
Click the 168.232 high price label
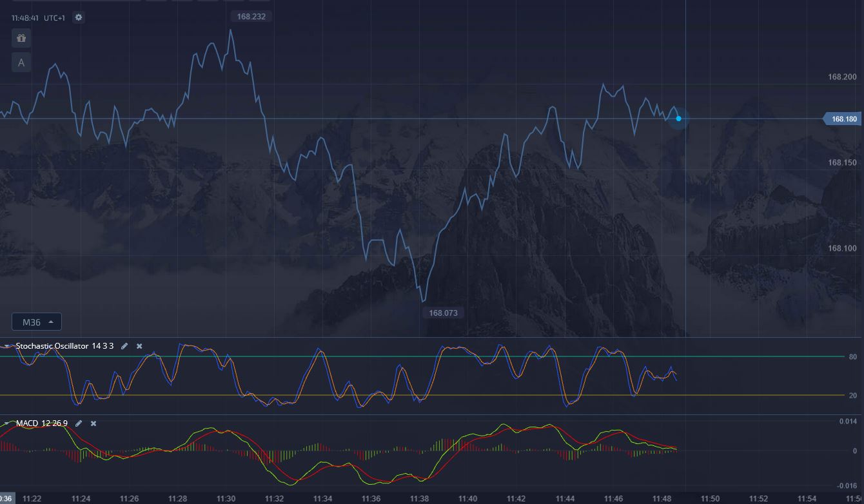tap(251, 16)
